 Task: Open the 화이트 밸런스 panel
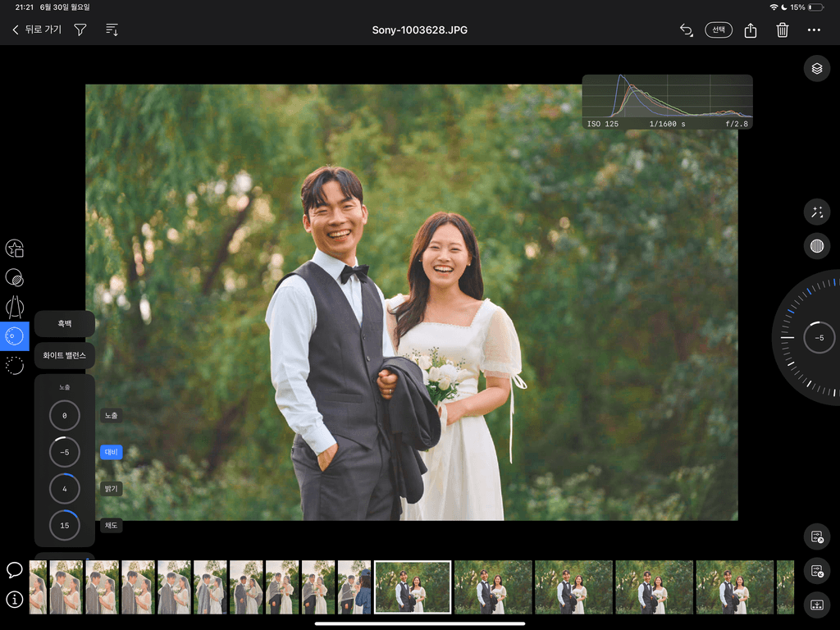64,355
